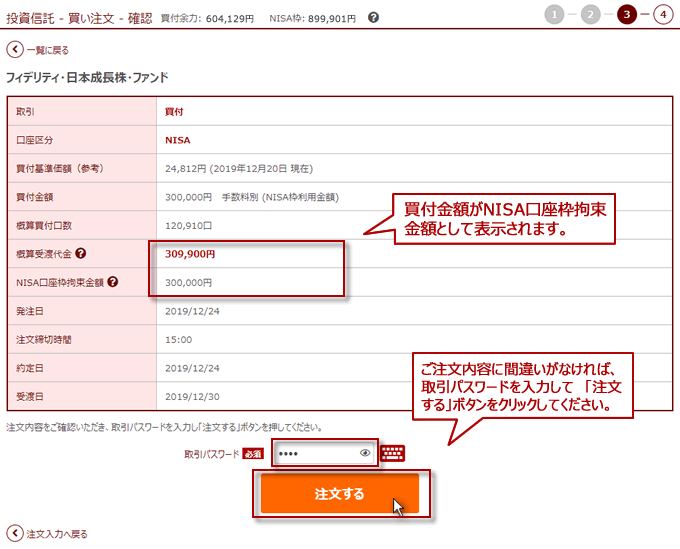
Task: Click the 300,000円 NISA口座枠拘束金額 value
Action: click(x=188, y=283)
